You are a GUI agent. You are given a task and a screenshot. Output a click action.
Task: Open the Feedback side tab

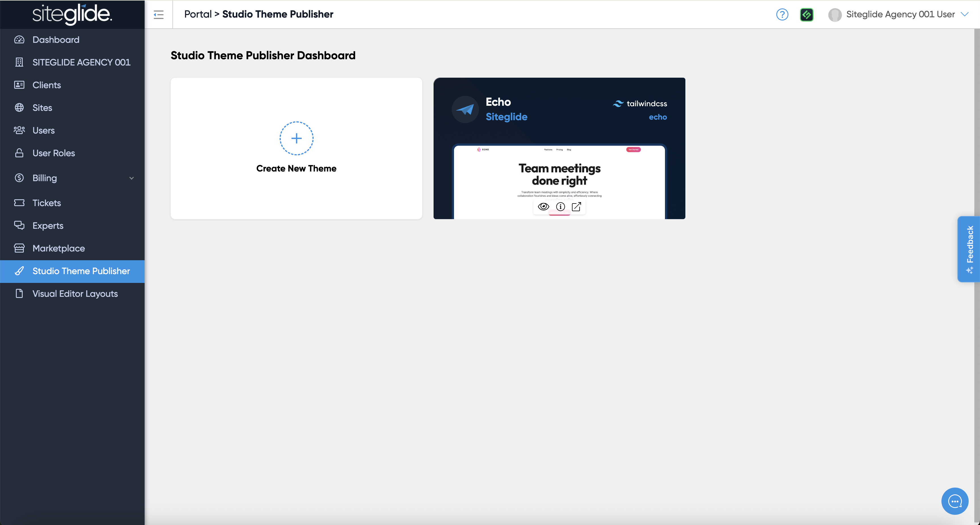[x=969, y=249]
